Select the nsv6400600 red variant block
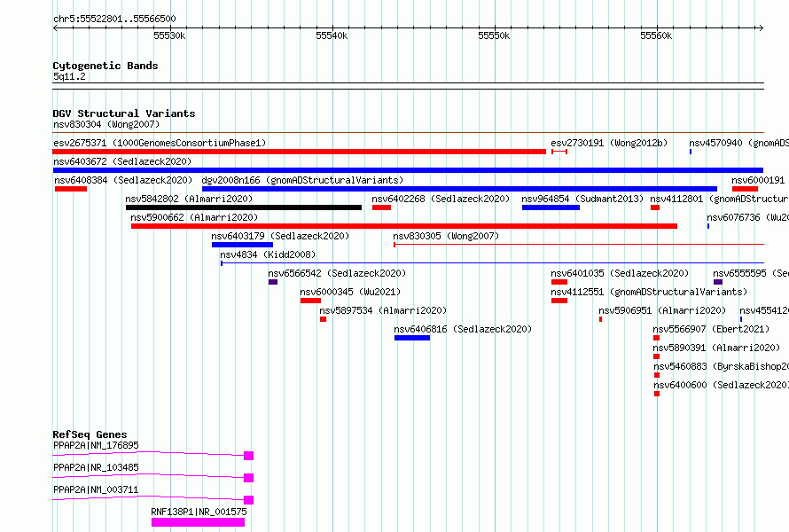 click(657, 394)
